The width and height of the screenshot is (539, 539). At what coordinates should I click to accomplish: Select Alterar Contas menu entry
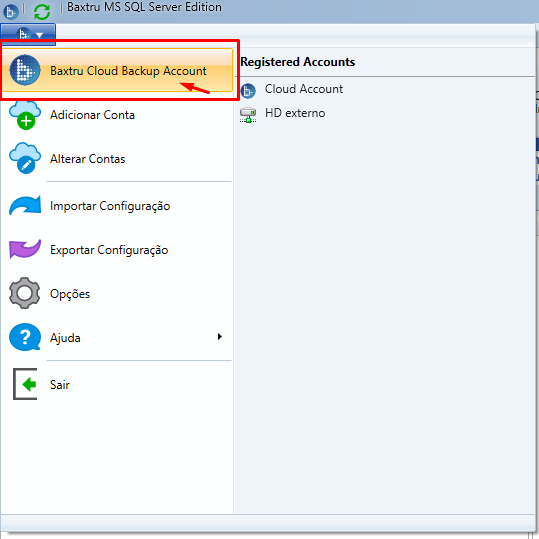(117, 159)
